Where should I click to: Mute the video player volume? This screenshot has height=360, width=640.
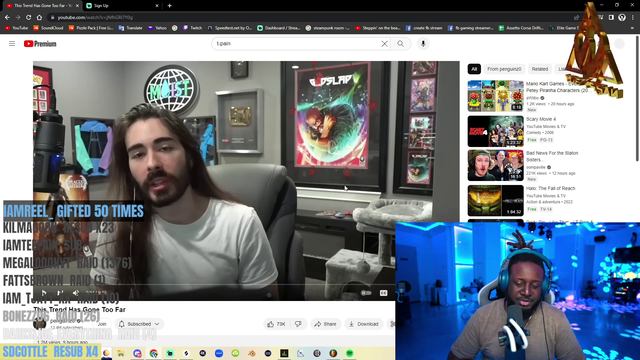pyautogui.click(x=76, y=293)
